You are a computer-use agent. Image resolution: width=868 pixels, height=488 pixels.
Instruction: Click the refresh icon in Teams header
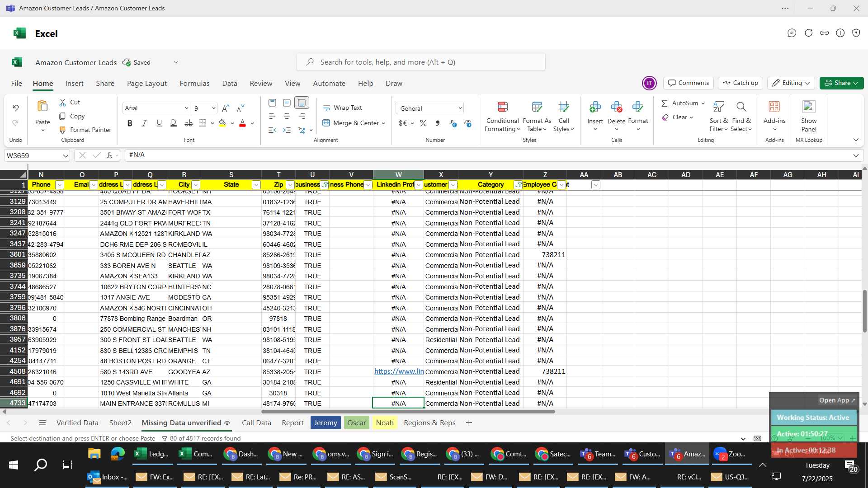pyautogui.click(x=808, y=33)
